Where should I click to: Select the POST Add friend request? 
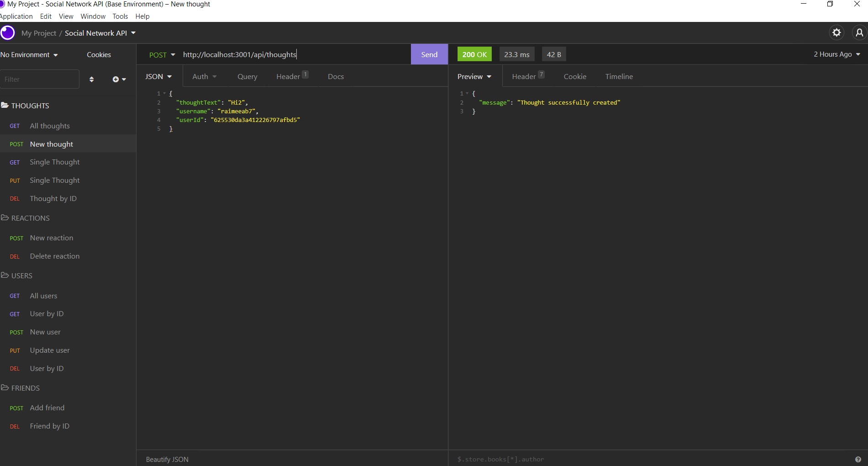point(68,408)
